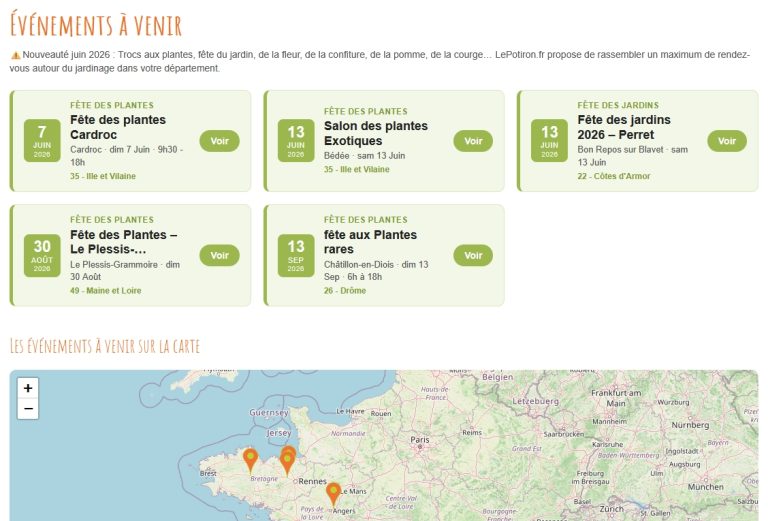Click the Fête des jardins category label
The image size is (768, 521).
pos(618,105)
